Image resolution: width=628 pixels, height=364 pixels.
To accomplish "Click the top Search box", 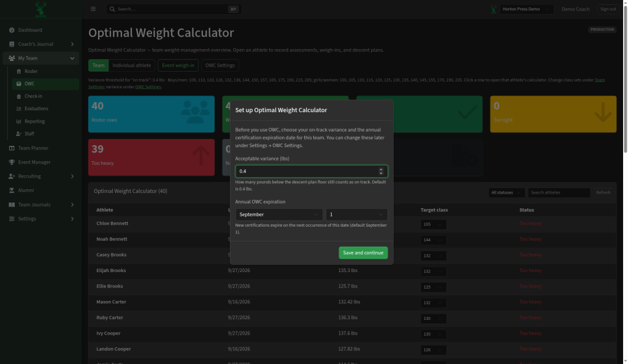I will pos(174,9).
